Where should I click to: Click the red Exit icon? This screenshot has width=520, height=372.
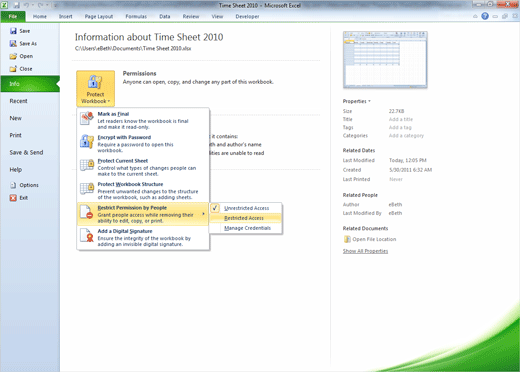tap(13, 198)
